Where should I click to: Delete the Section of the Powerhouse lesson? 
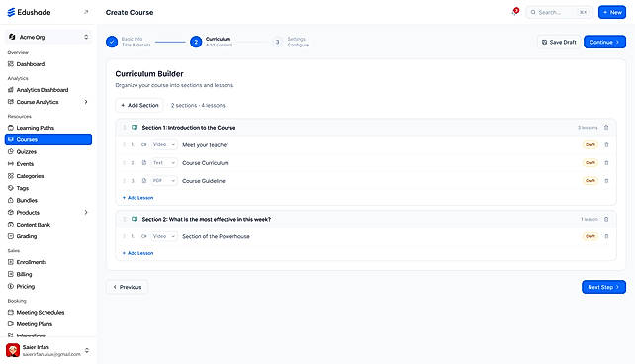pyautogui.click(x=606, y=236)
